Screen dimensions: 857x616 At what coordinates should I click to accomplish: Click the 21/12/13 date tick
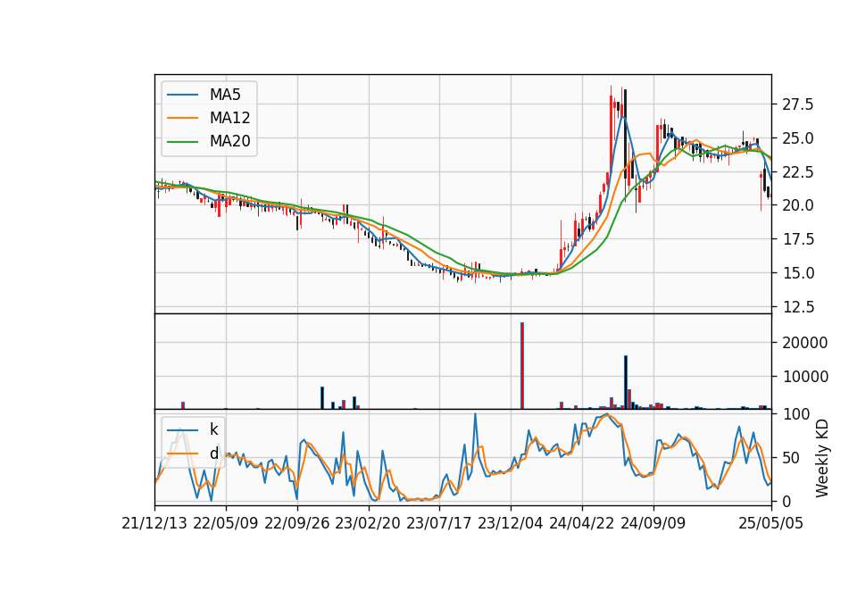pos(154,523)
